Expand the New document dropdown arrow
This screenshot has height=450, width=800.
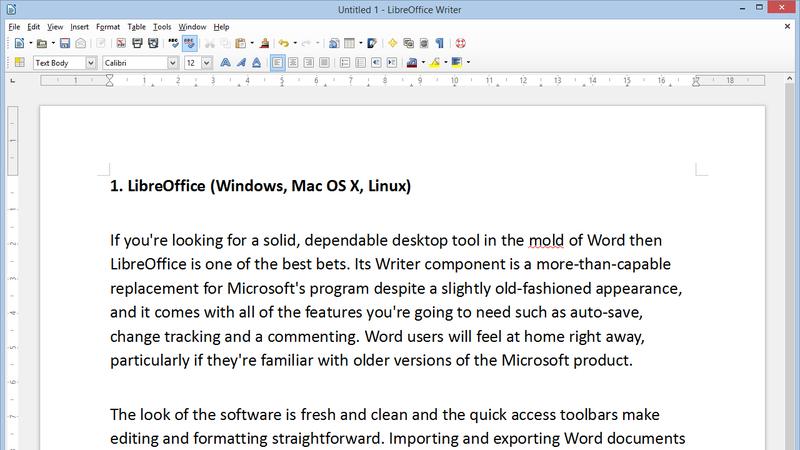click(x=31, y=44)
